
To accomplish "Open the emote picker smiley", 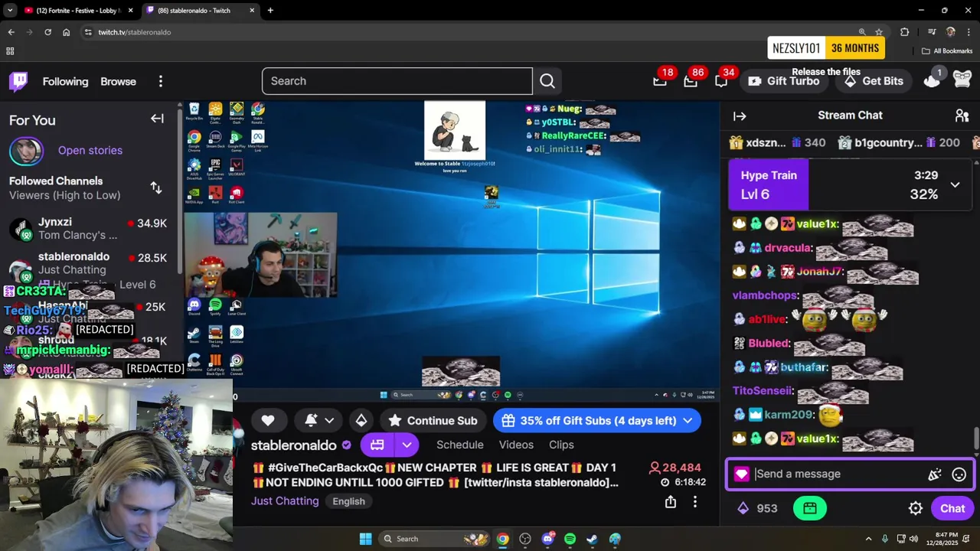I will (x=959, y=474).
